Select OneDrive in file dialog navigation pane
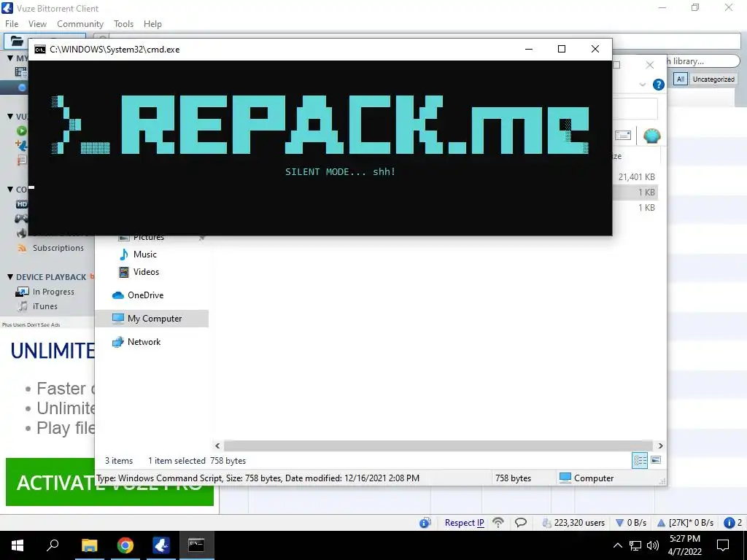Viewport: 747px width, 560px height. (x=145, y=295)
